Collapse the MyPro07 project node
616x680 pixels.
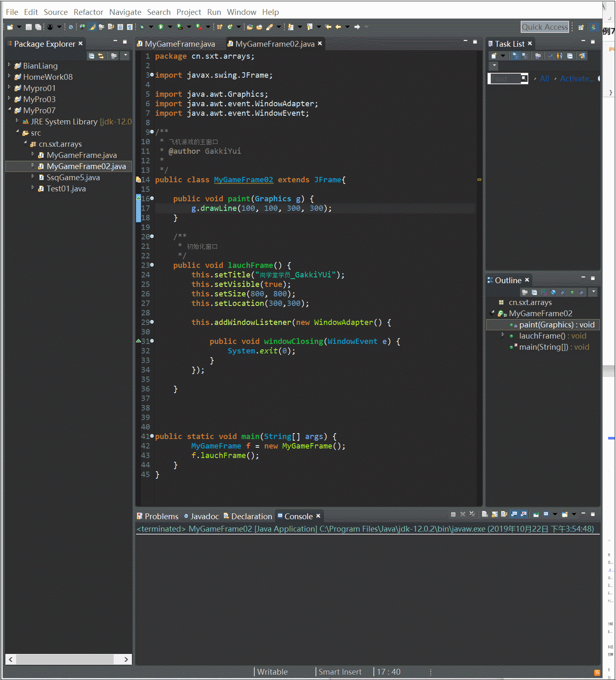[9, 110]
